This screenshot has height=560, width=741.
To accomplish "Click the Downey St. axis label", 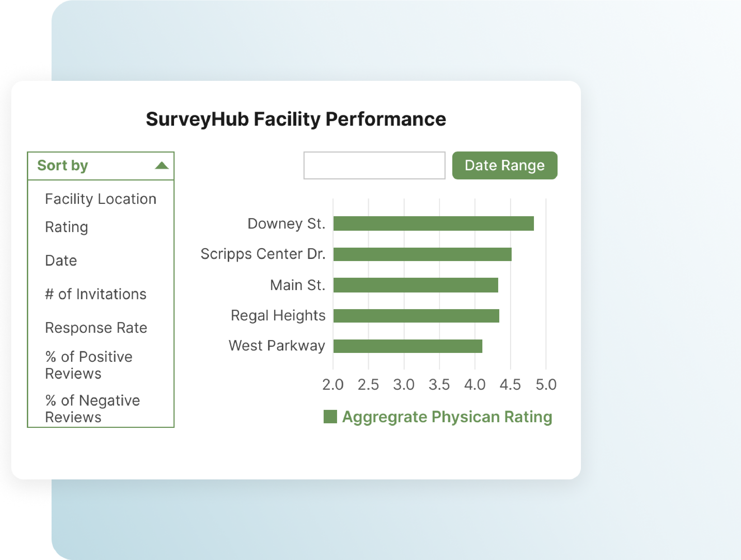I will [287, 223].
